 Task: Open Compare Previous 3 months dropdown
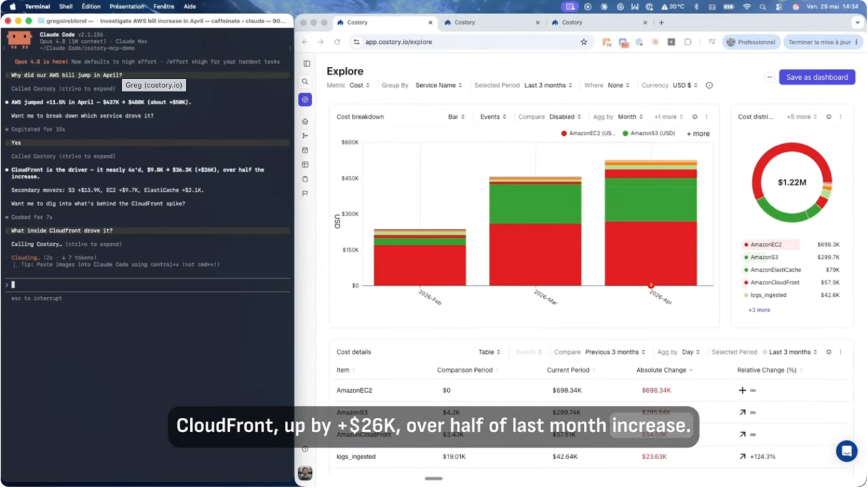(615, 352)
